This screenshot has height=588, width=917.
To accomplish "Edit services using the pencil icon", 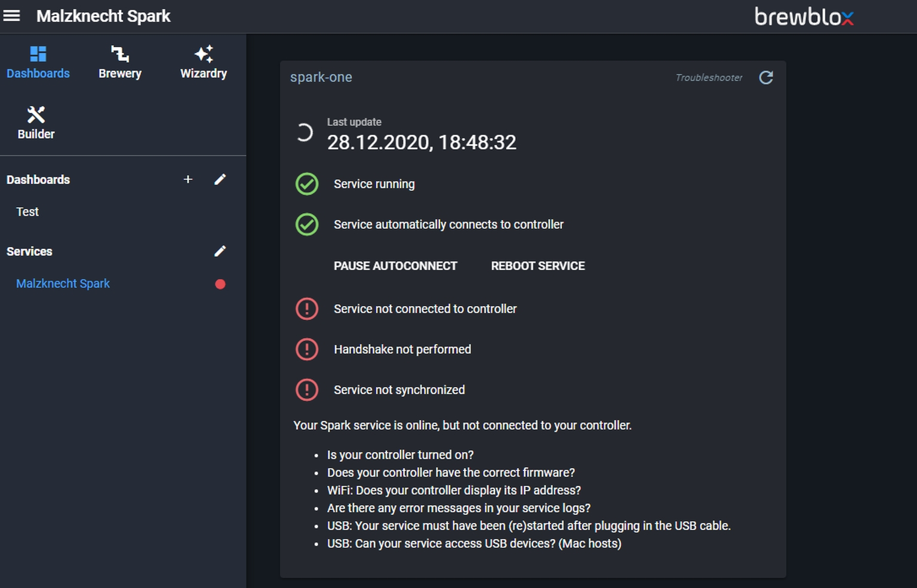I will (220, 251).
